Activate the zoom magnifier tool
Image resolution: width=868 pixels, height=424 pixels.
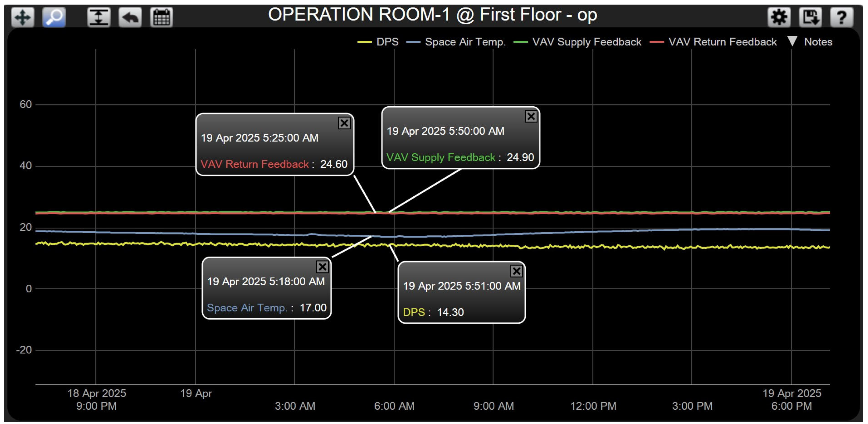pyautogui.click(x=54, y=17)
